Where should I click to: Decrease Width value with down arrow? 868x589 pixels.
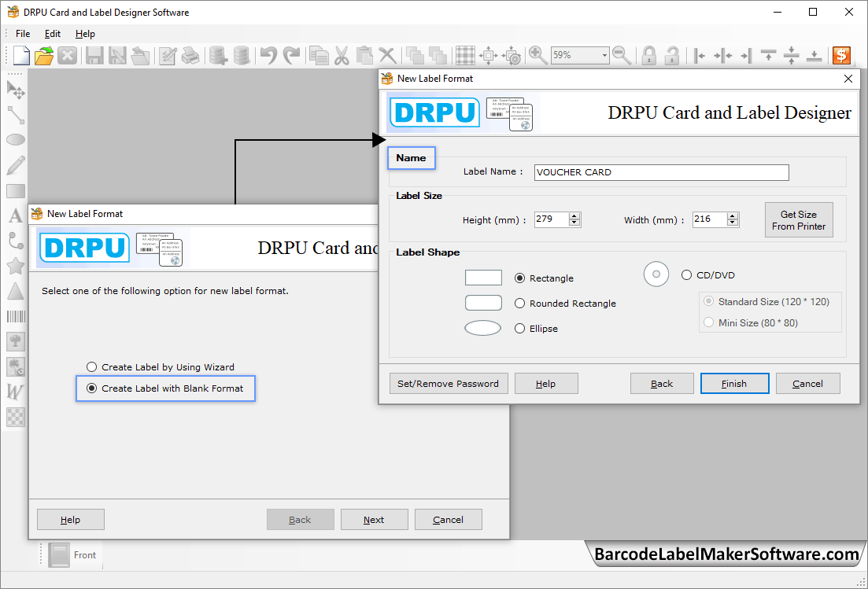(733, 223)
